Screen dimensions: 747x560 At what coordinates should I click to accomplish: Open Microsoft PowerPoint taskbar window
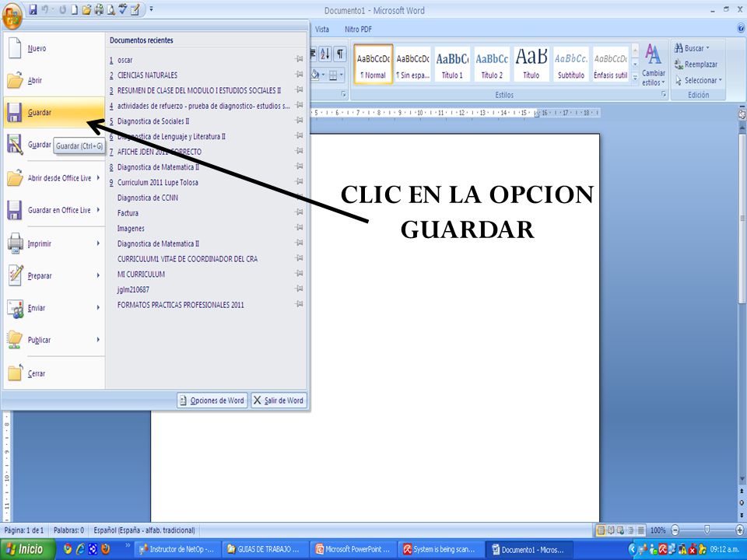coord(353,550)
